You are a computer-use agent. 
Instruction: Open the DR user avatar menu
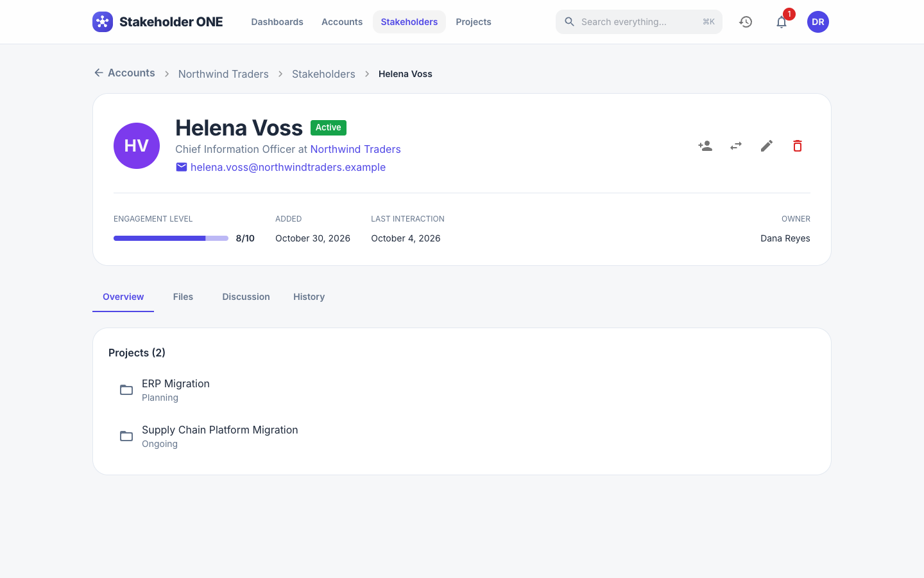tap(818, 22)
